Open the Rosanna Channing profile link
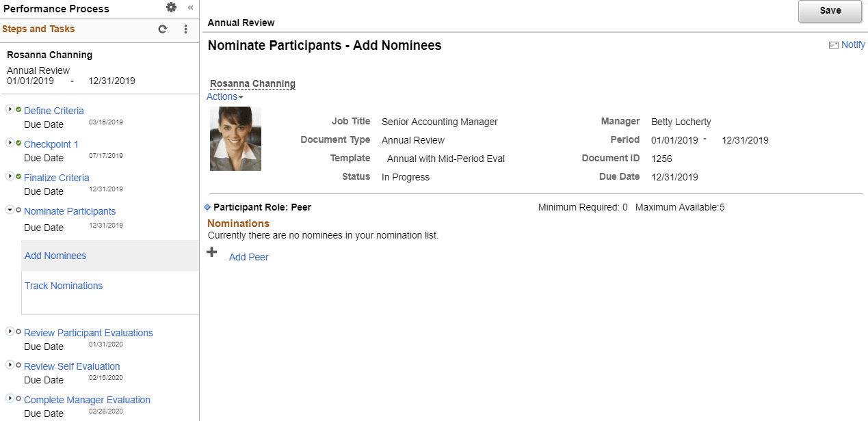The height and width of the screenshot is (421, 868). tap(252, 83)
